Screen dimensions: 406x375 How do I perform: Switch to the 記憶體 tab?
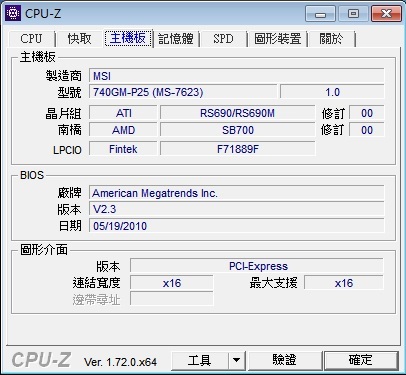coord(176,39)
